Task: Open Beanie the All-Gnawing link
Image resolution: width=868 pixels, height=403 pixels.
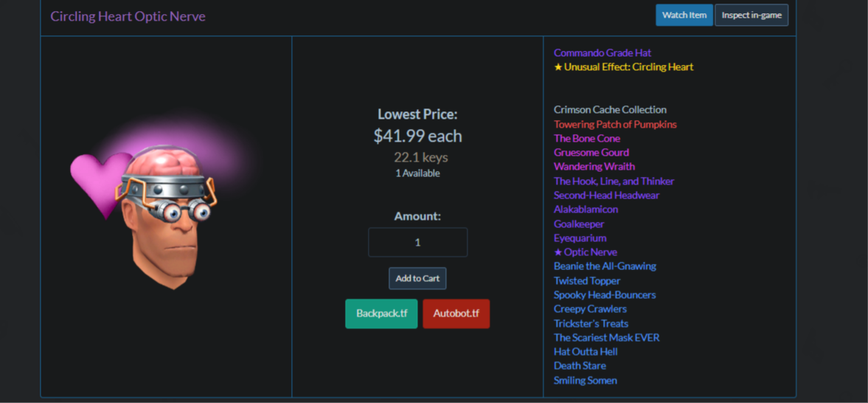Action: coord(605,266)
